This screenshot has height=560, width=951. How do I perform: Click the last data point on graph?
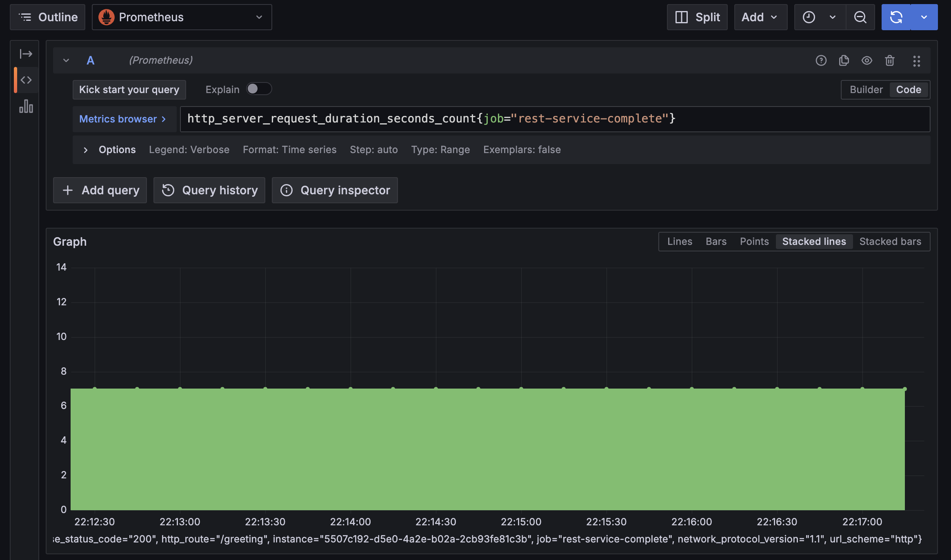click(905, 389)
